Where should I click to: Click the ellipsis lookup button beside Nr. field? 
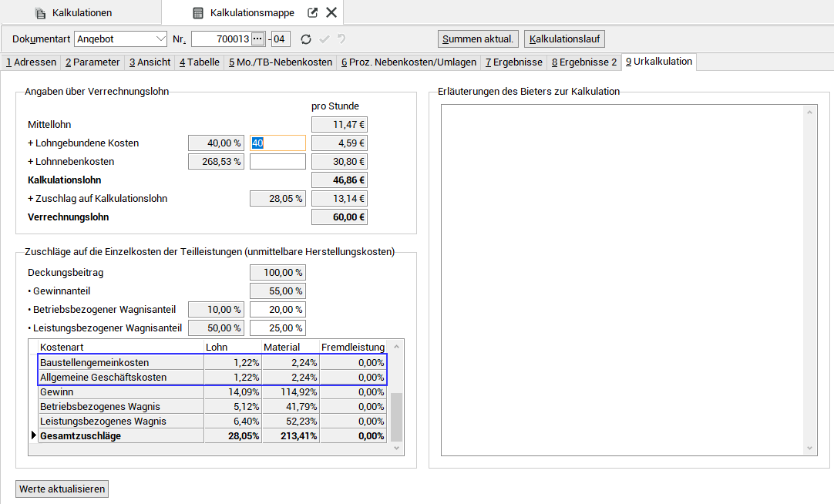257,39
